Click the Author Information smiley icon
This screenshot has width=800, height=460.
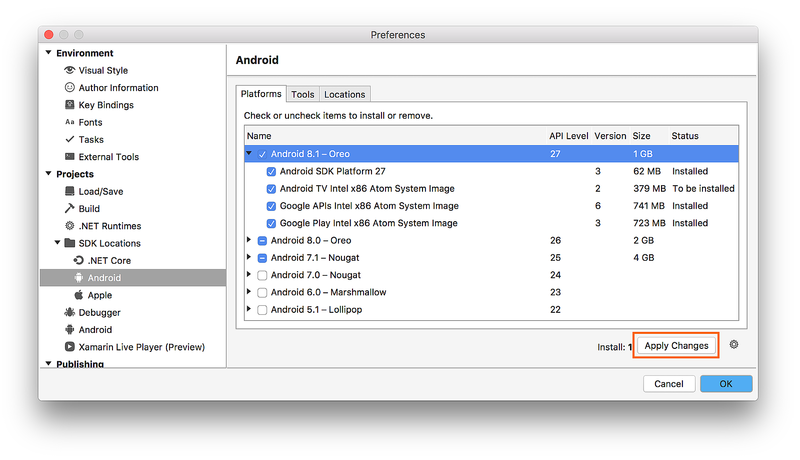pyautogui.click(x=69, y=88)
